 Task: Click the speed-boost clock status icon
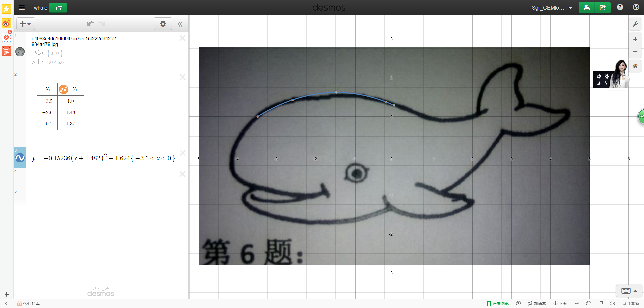(518, 303)
